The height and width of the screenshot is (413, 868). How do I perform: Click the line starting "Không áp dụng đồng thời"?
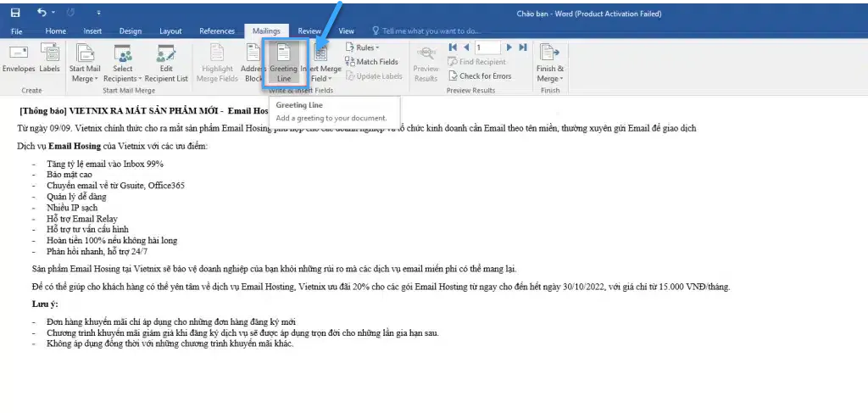point(170,343)
